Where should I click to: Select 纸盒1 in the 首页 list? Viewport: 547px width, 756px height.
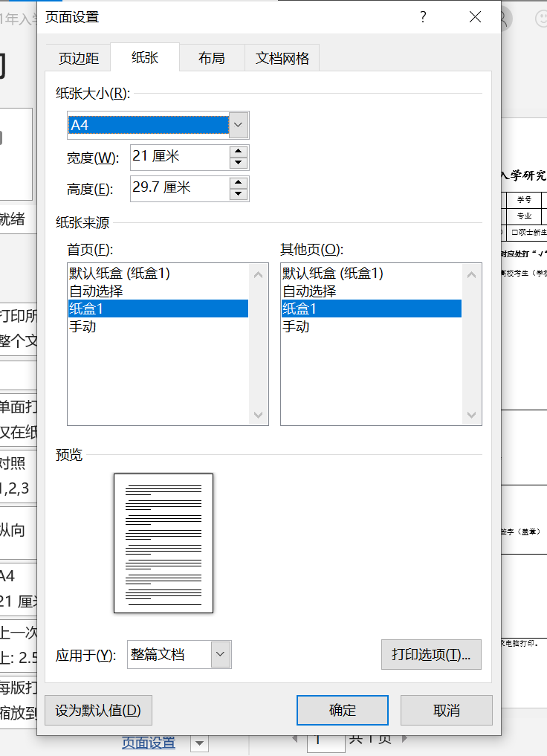tap(158, 308)
